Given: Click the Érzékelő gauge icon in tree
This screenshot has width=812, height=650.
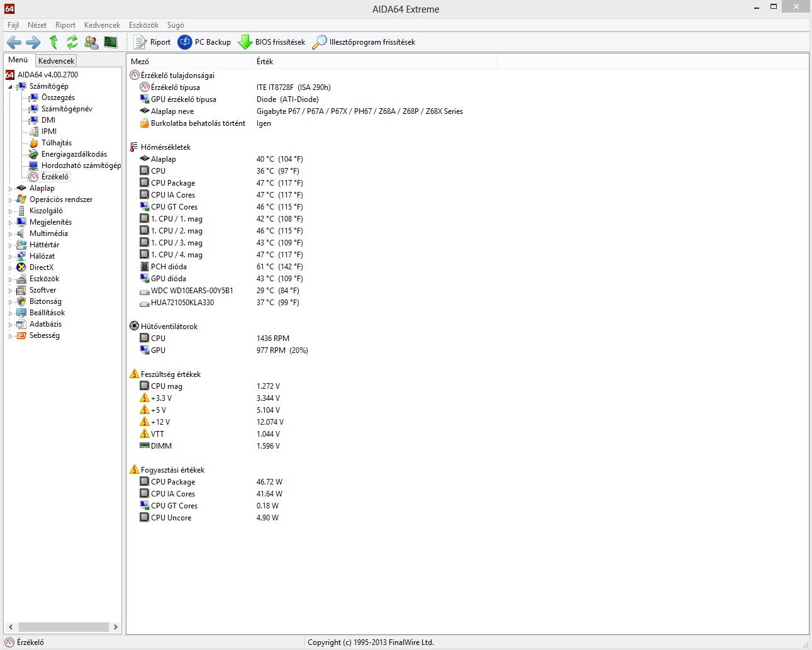Looking at the screenshot, I should click(34, 177).
